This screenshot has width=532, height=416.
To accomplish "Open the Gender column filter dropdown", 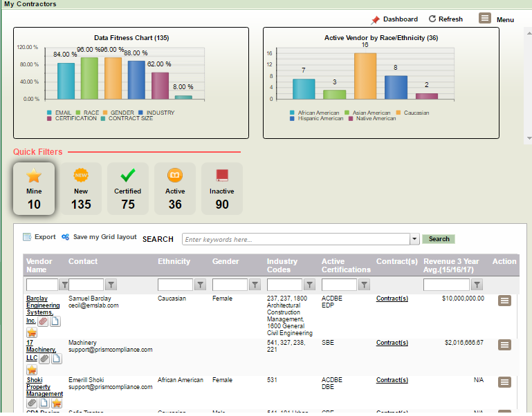I will pos(255,285).
